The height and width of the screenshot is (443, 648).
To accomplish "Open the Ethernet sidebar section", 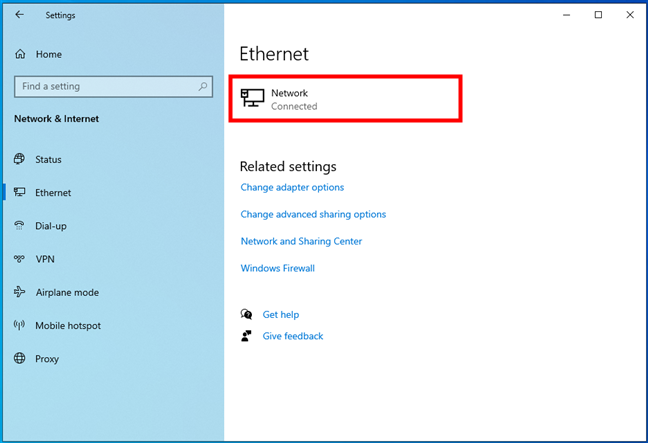I will coord(53,193).
